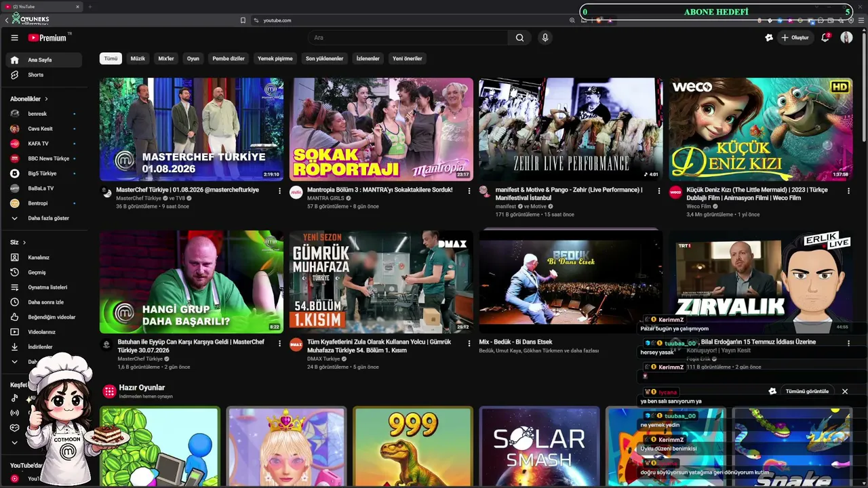868x488 pixels.
Task: Click the live broadcast icon under Keşfet
Action: point(14,413)
